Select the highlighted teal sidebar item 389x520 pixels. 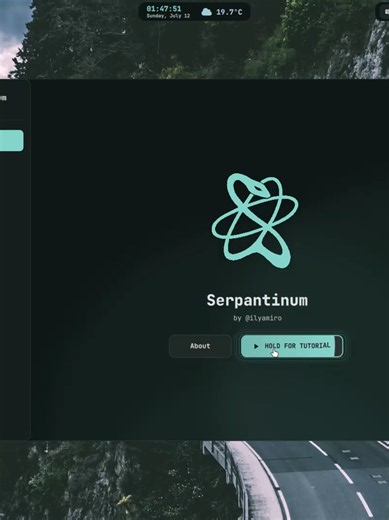(x=12, y=141)
